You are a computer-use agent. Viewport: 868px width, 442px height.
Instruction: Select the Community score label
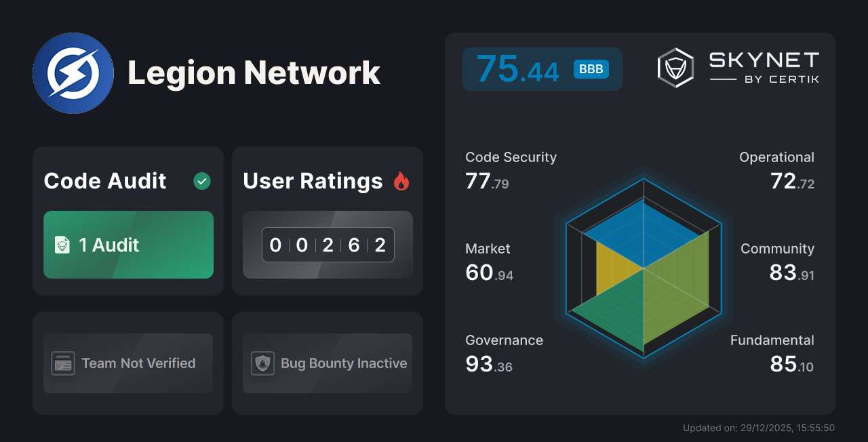pos(777,249)
